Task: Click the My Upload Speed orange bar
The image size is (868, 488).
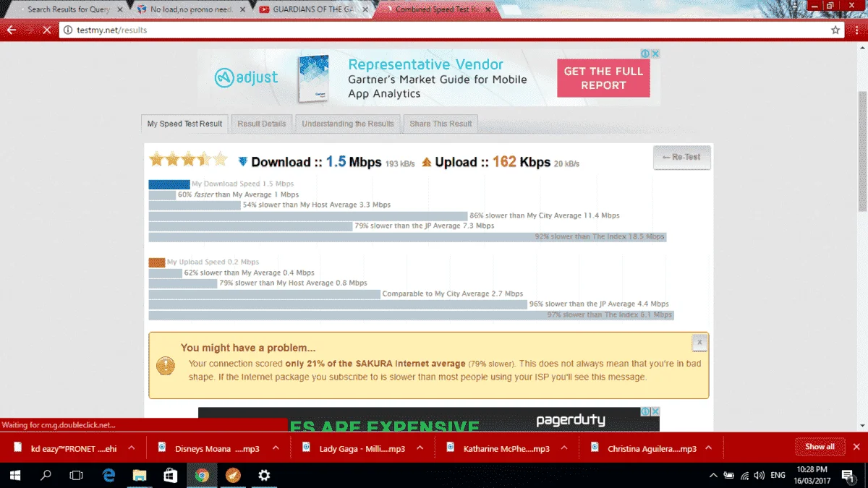Action: pos(157,262)
